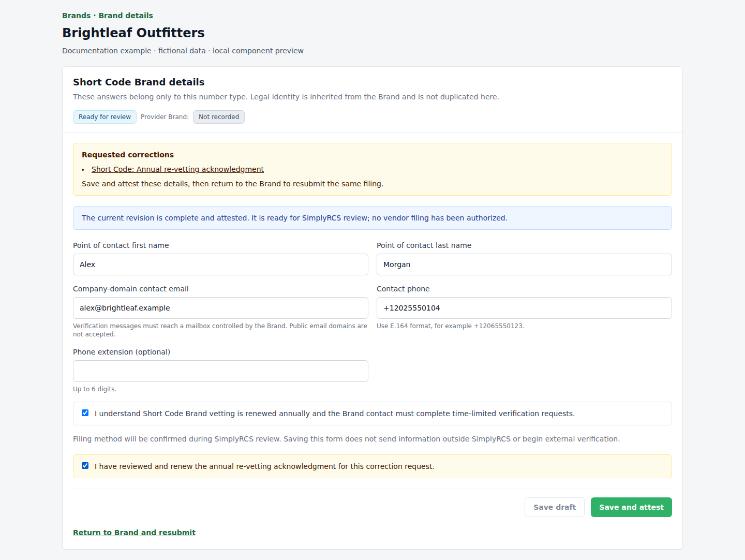Click the Brightleaf Outfitters page title
This screenshot has width=745, height=560.
click(x=133, y=33)
